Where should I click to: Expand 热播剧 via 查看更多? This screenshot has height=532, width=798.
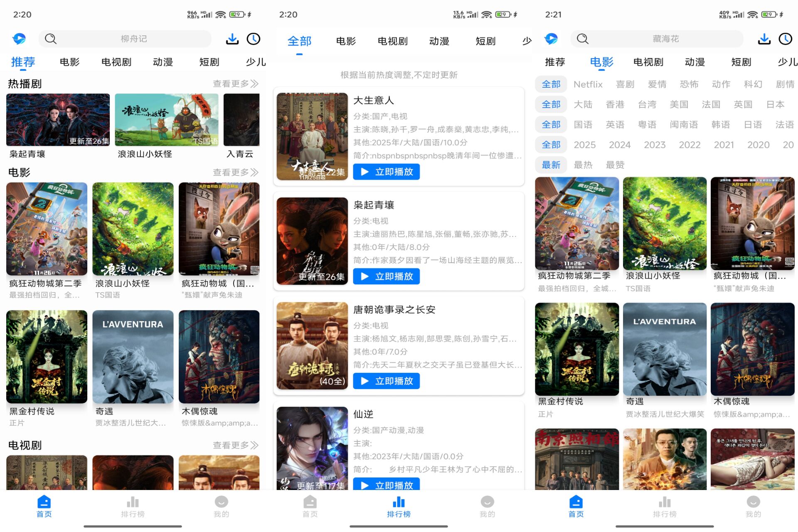tap(234, 84)
